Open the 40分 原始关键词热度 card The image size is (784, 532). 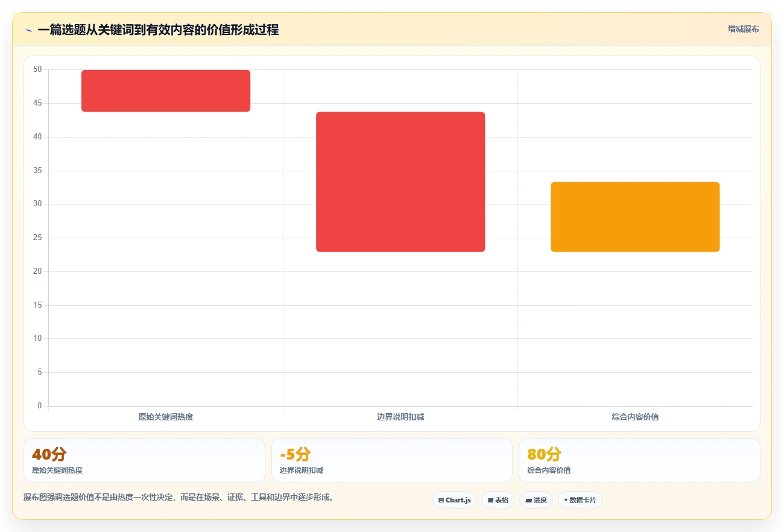pyautogui.click(x=144, y=460)
